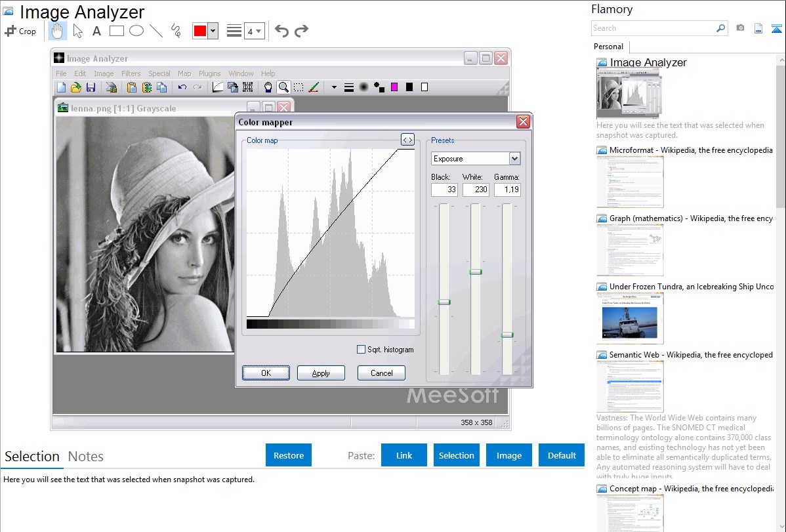Open the Microformat Wikipedia snapshot thumbnail
The height and width of the screenshot is (532, 786).
coord(630,182)
